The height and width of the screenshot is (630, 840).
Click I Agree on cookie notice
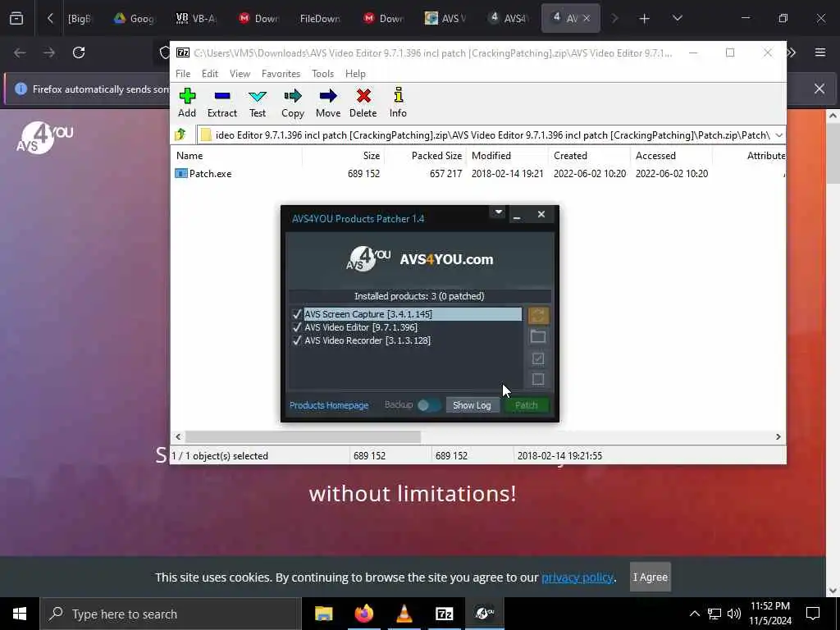pyautogui.click(x=650, y=577)
